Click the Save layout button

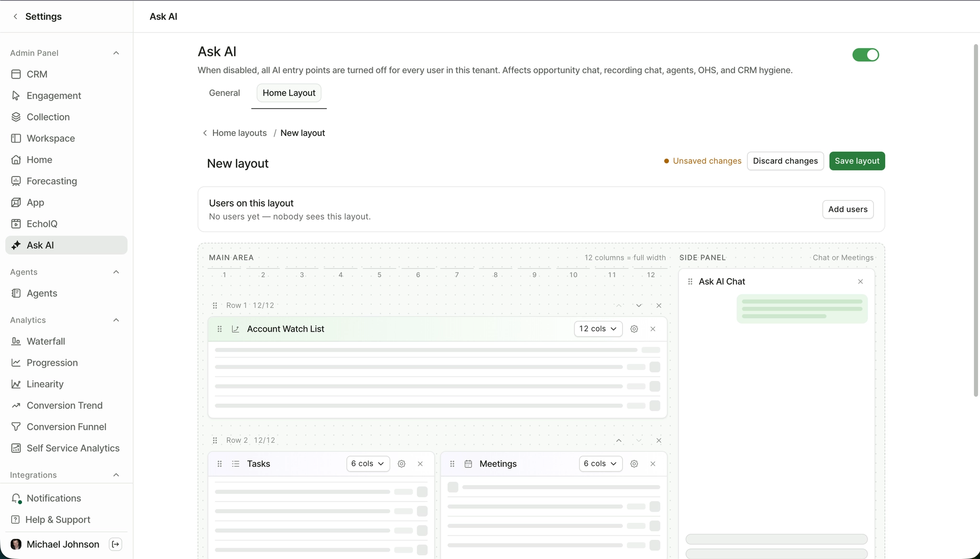point(857,161)
